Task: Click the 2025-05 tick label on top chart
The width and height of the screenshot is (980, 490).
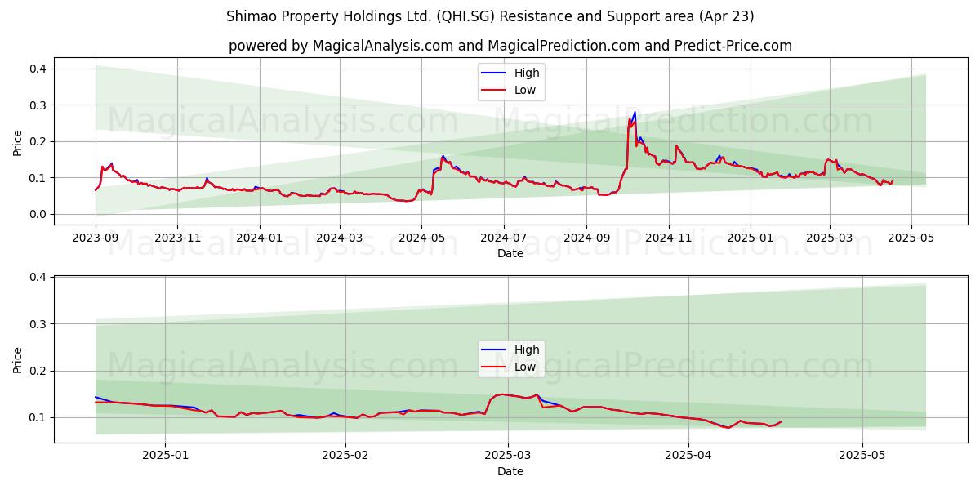Action: (911, 238)
